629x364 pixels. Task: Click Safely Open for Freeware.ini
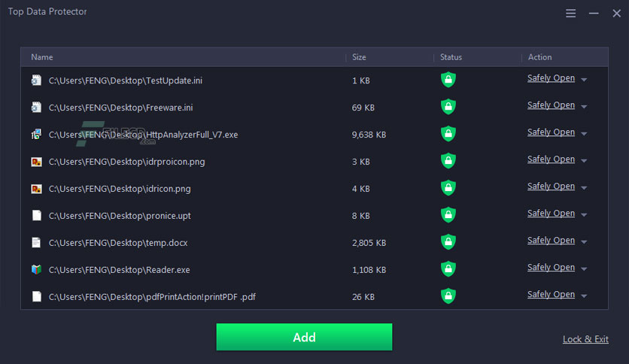pos(551,105)
